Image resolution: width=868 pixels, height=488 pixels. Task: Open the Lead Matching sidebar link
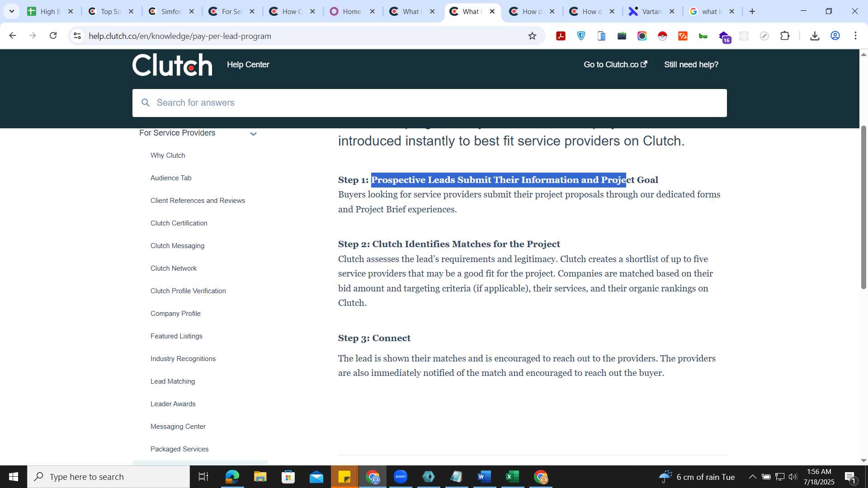click(x=172, y=381)
